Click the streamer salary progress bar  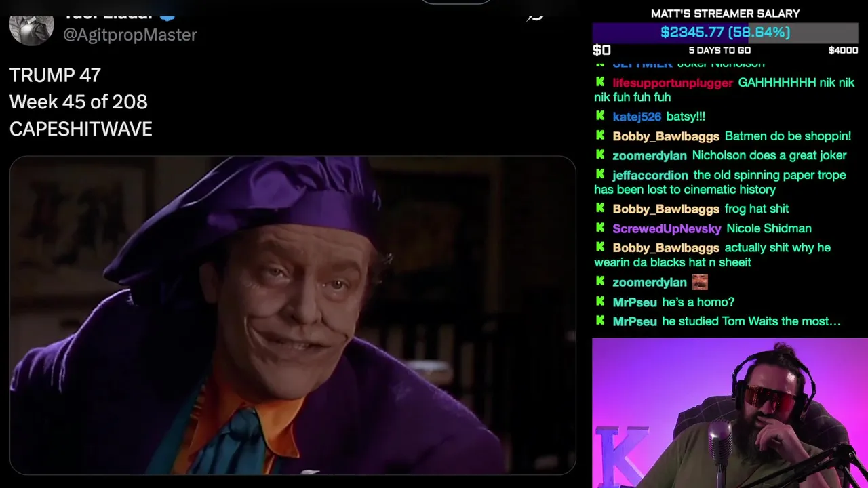click(726, 33)
